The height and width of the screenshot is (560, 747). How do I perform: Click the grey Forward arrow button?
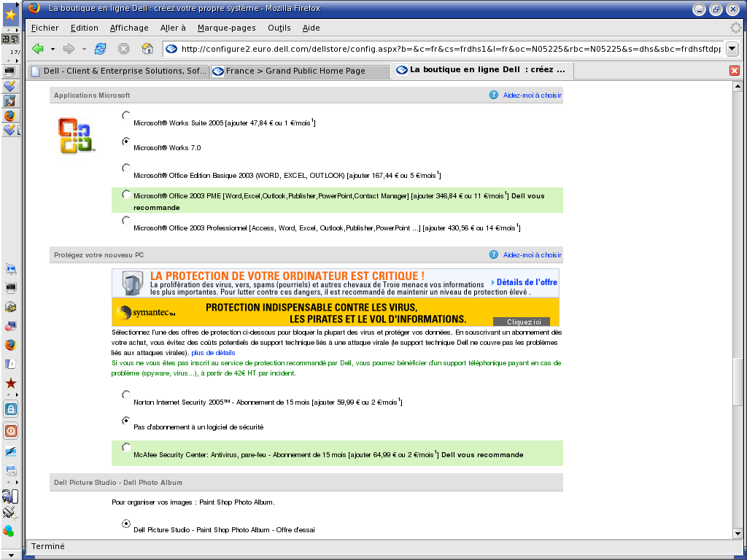coord(69,49)
